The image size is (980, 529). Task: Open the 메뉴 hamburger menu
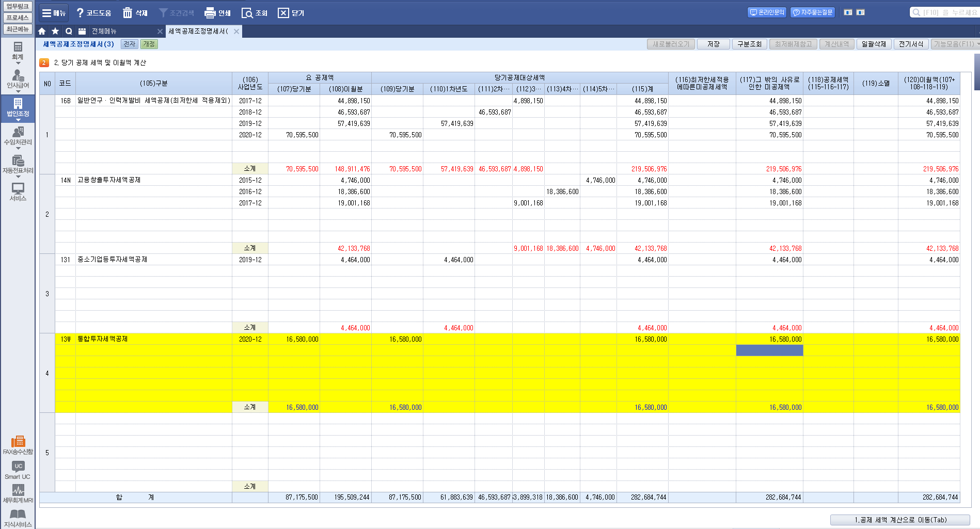click(54, 13)
